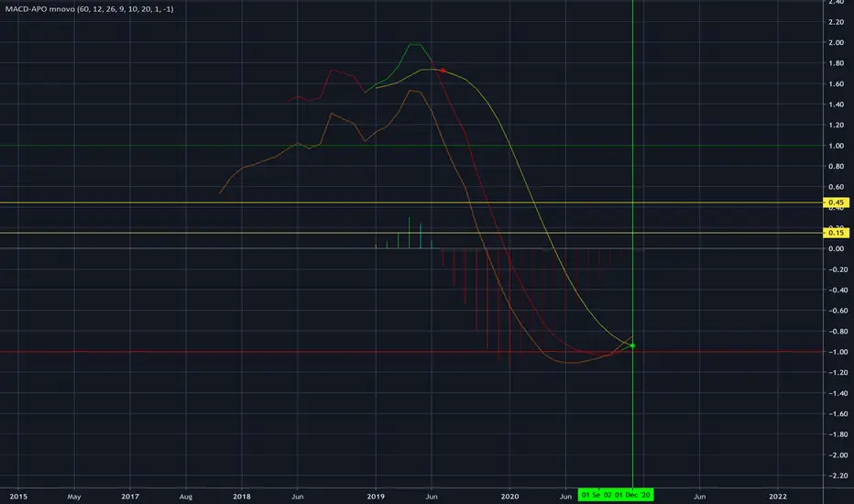
Task: Click the 0.60 value on the price scale
Action: pyautogui.click(x=836, y=187)
